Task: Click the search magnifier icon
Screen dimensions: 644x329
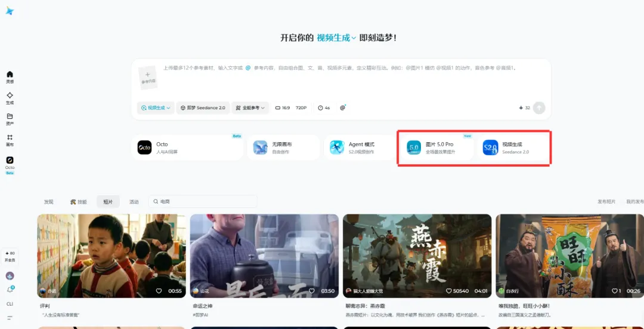Action: point(156,202)
